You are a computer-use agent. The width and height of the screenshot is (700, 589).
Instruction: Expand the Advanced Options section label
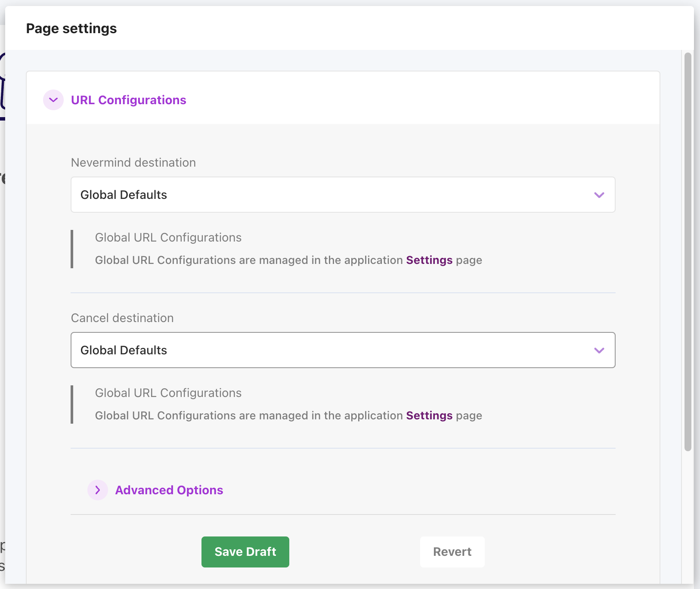pos(169,490)
